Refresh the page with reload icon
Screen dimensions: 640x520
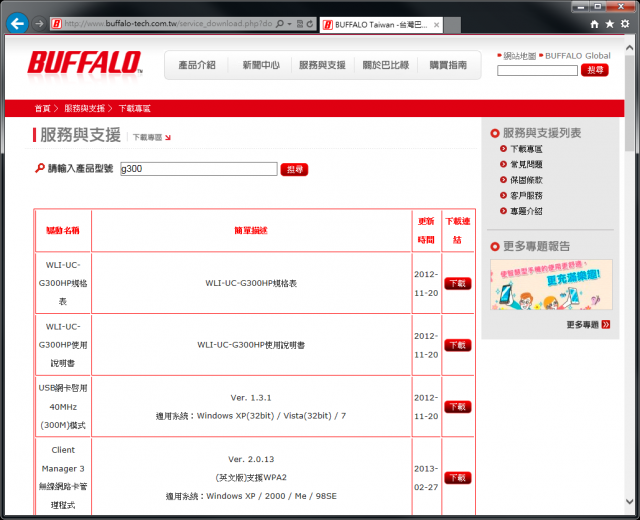310,24
